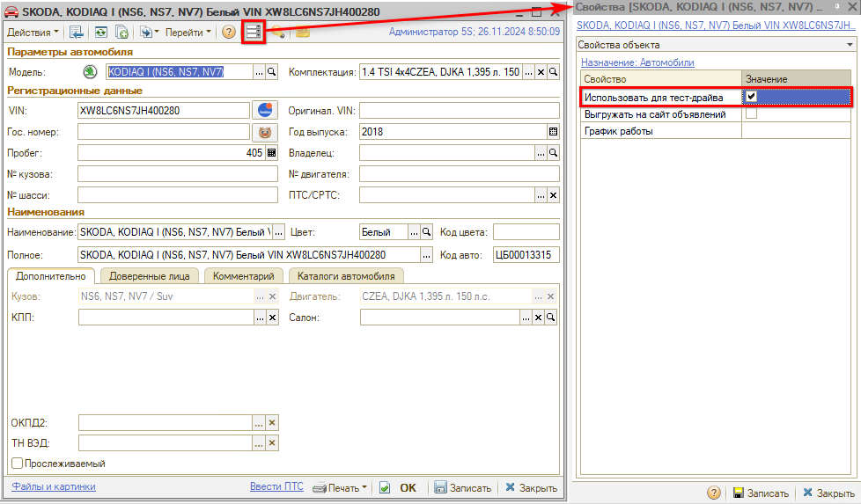861x504 pixels.
Task: Clear the Салон field
Action: click(x=538, y=318)
